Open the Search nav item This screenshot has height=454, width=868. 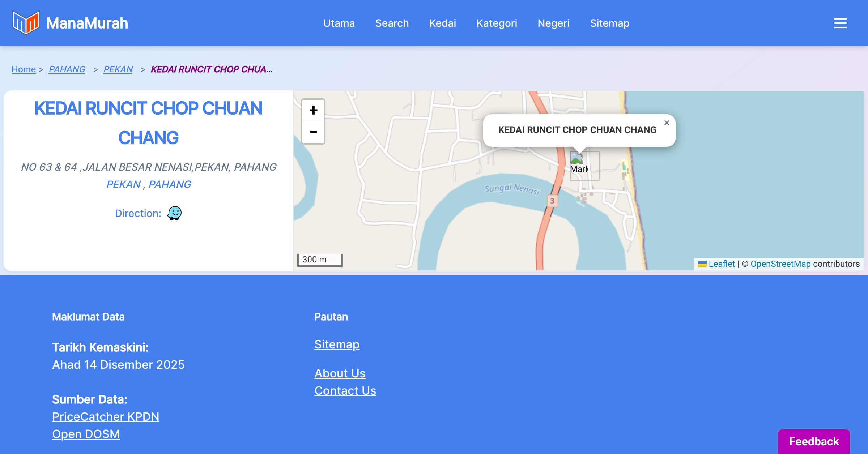[x=392, y=23]
